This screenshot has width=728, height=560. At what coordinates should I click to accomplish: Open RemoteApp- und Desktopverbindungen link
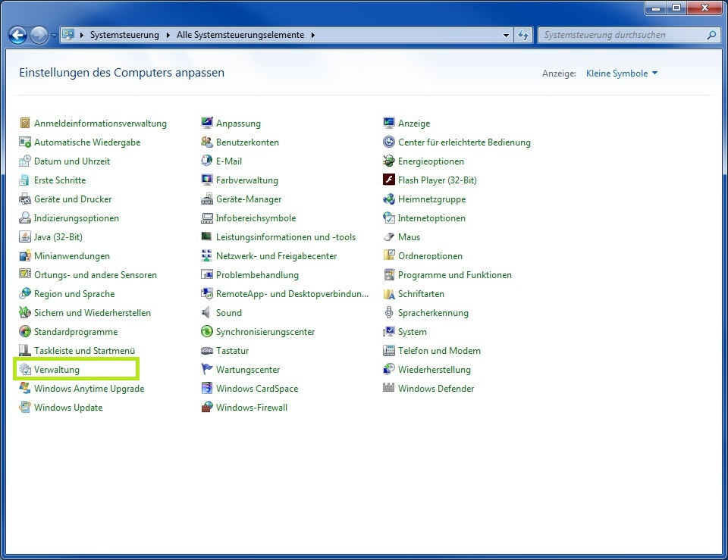pyautogui.click(x=292, y=294)
